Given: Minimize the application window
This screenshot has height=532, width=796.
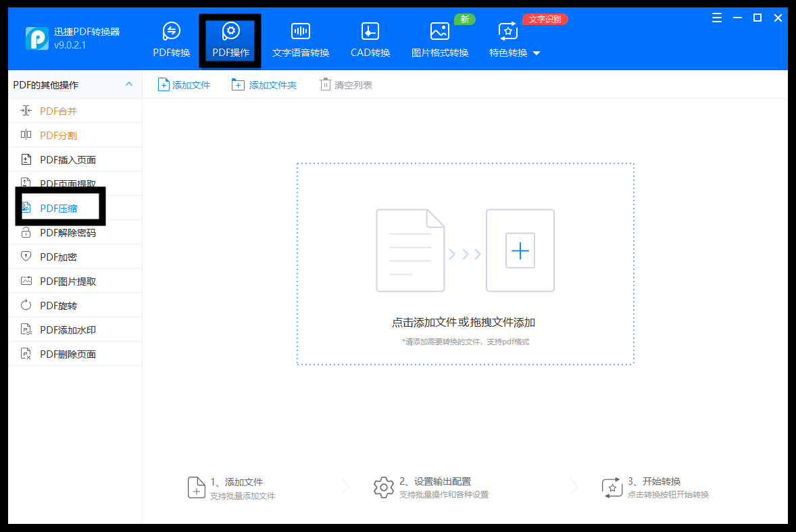Looking at the screenshot, I should point(737,18).
